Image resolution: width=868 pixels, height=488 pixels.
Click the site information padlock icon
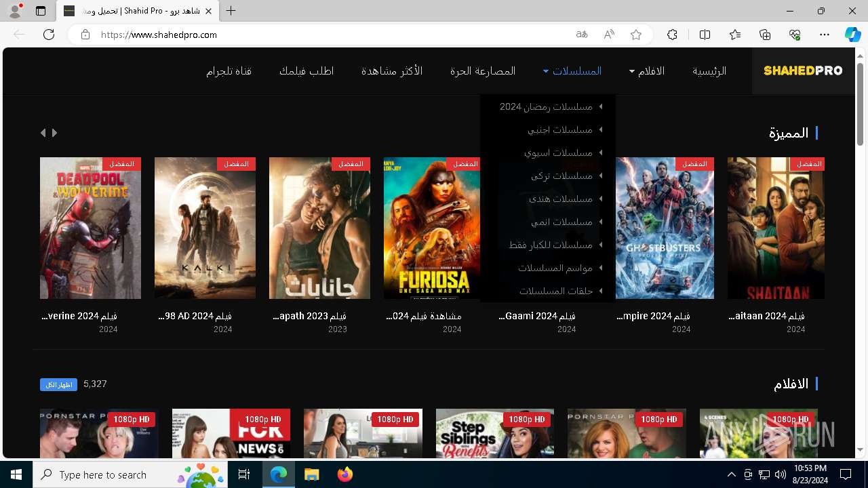coord(85,35)
